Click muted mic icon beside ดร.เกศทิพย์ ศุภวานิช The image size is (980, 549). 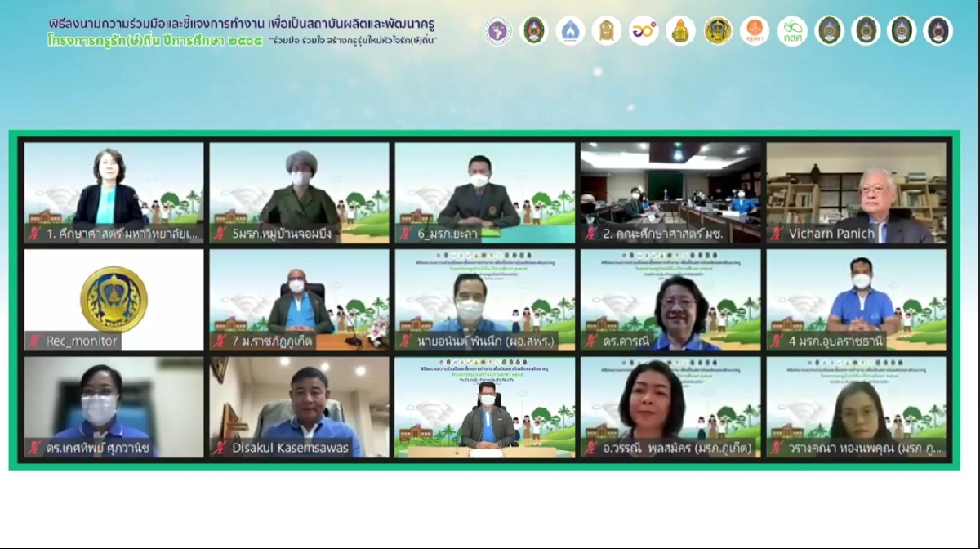click(x=34, y=448)
